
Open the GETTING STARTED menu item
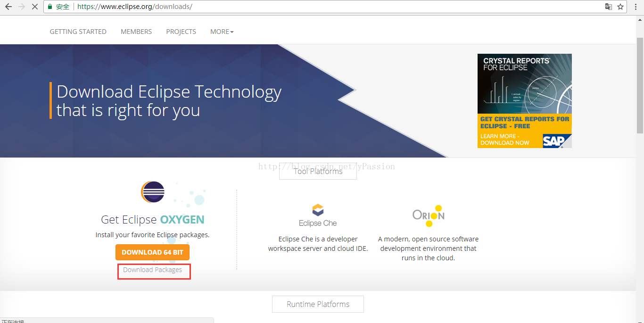(78, 32)
